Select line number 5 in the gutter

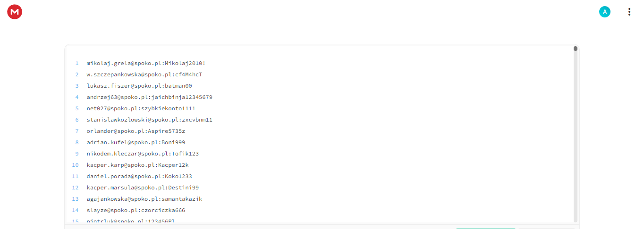pos(76,108)
